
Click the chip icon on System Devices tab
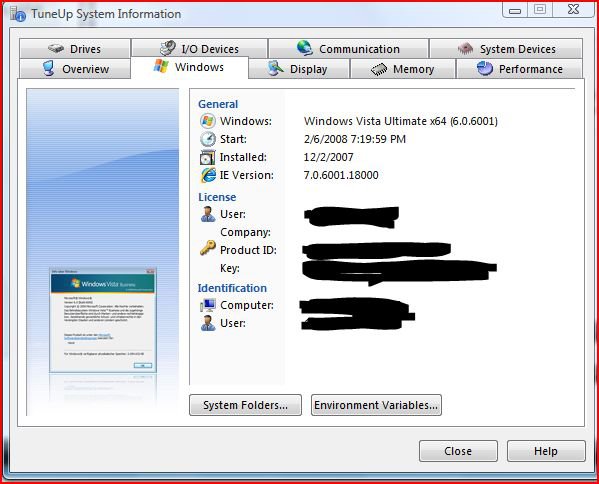(x=465, y=49)
